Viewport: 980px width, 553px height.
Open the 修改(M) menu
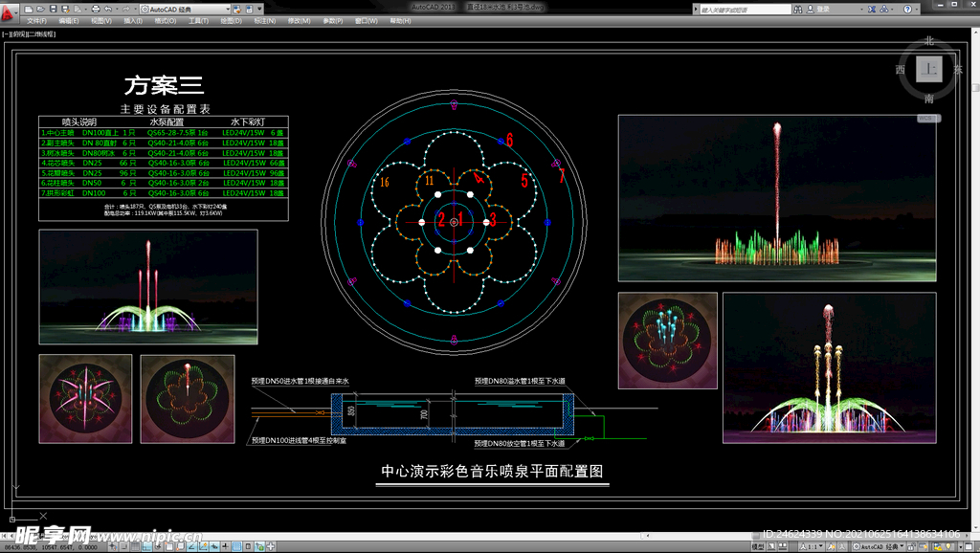[x=299, y=20]
